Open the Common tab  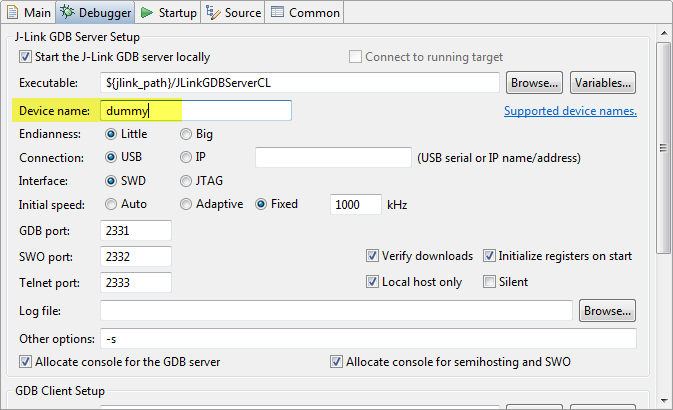coord(306,13)
